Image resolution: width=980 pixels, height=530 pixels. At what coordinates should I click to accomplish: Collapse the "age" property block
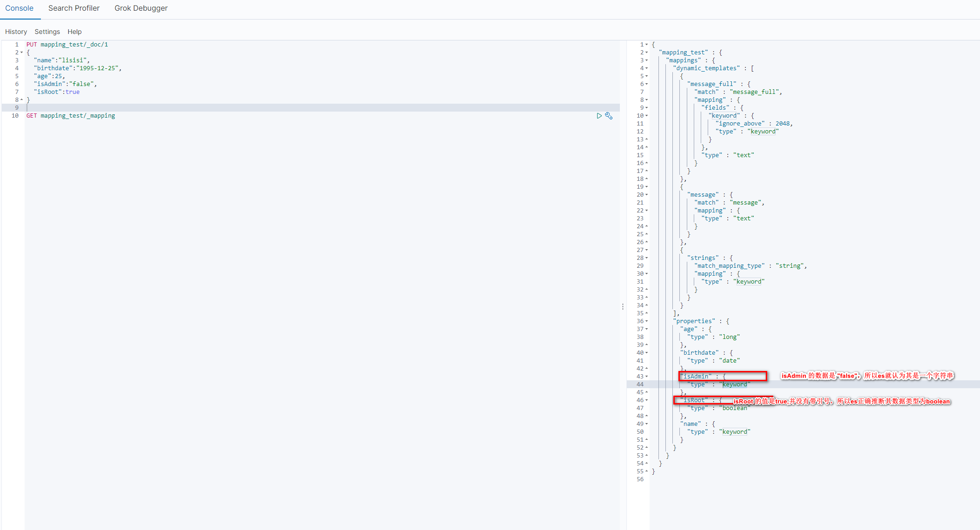coord(646,329)
